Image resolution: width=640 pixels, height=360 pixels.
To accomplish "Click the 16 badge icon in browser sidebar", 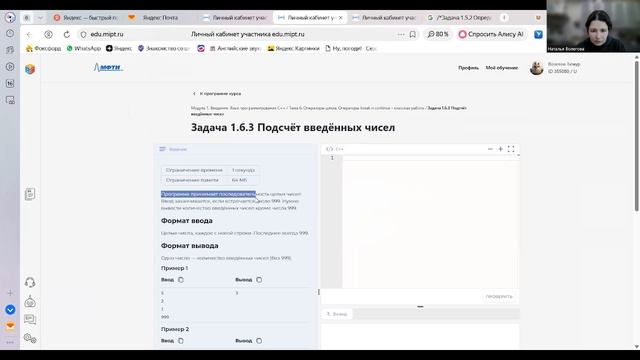I will (10, 83).
